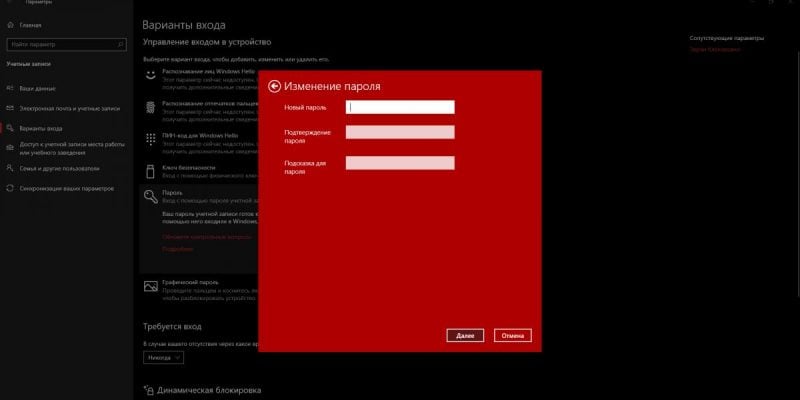Click the PIN-код для Windows Hello icon
The image size is (800, 400).
pos(150,137)
